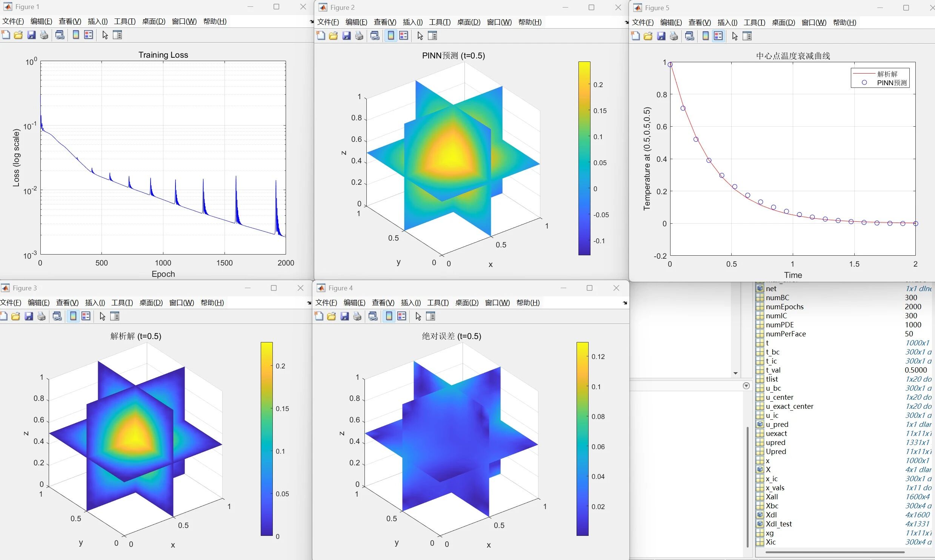Select the Edit Plot arrow tool in Figure 5

(734, 36)
